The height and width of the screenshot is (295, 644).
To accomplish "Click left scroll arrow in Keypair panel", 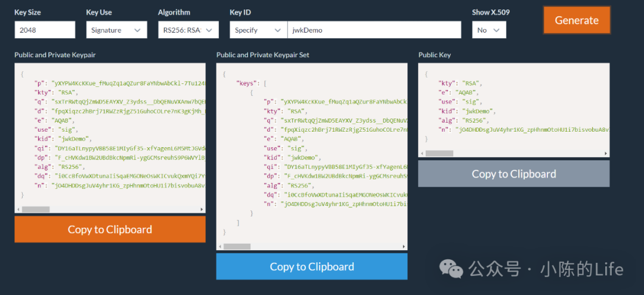I will point(18,210).
